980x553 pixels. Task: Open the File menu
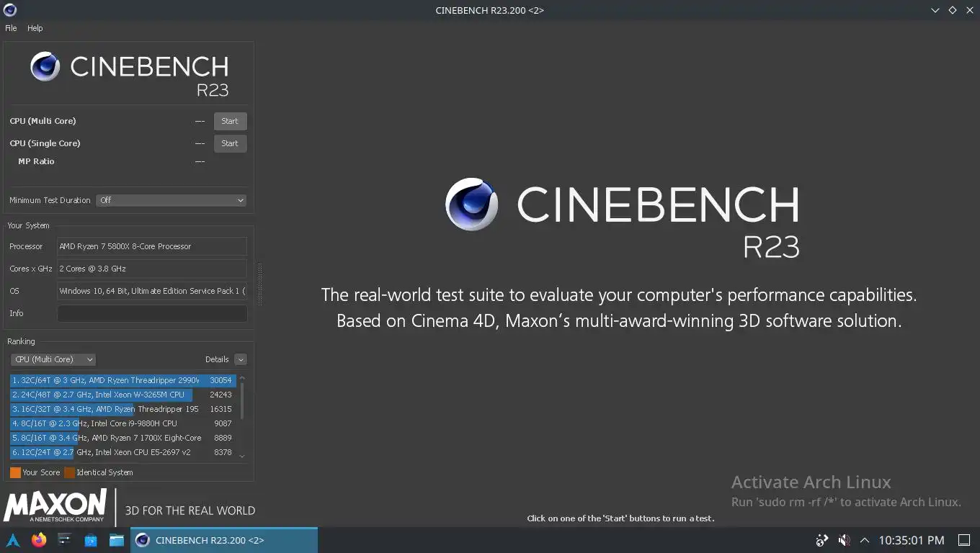tap(11, 28)
